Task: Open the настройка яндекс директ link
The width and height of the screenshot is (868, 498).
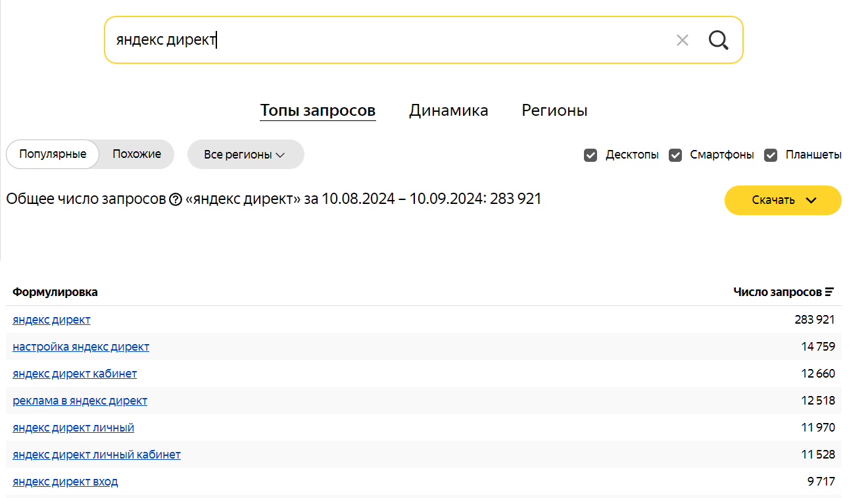Action: pyautogui.click(x=81, y=347)
